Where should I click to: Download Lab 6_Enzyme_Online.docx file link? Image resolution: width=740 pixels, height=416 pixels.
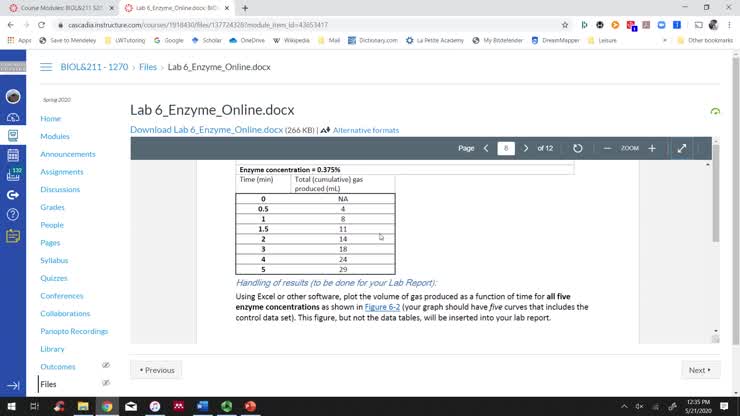[x=207, y=130]
